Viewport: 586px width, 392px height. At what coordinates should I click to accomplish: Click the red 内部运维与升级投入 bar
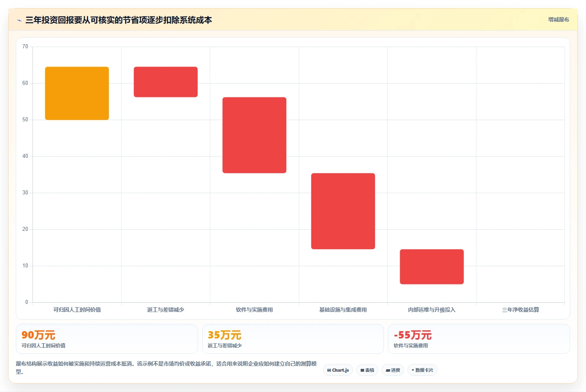pos(432,267)
